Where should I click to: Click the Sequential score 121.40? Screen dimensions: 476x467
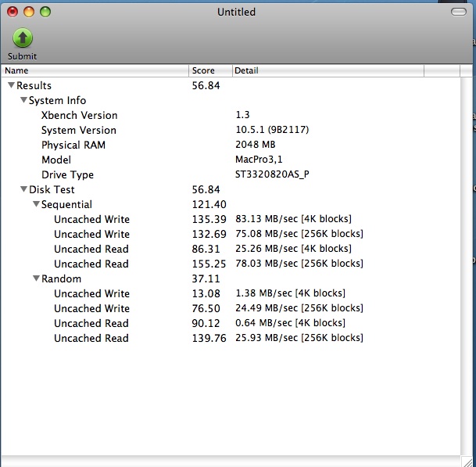click(209, 204)
